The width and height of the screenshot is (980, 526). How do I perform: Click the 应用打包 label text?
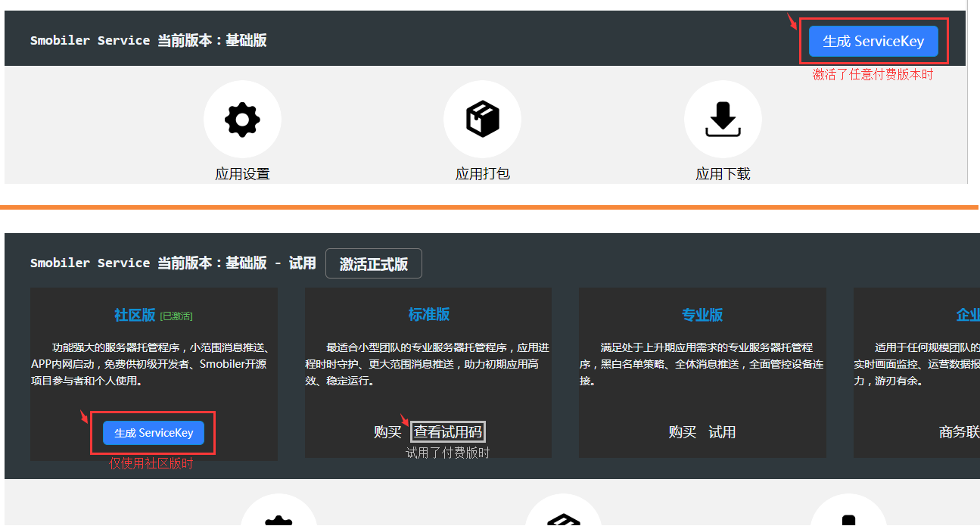pos(483,174)
